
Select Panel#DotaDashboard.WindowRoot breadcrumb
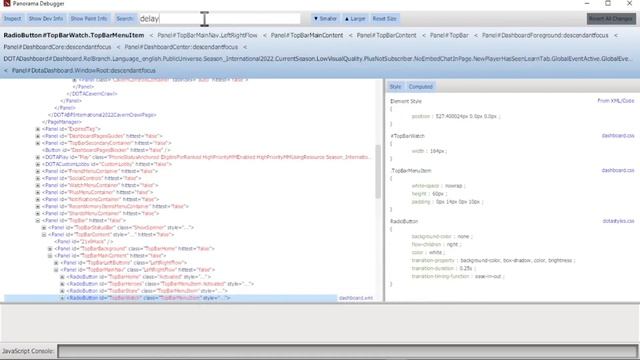(x=83, y=71)
